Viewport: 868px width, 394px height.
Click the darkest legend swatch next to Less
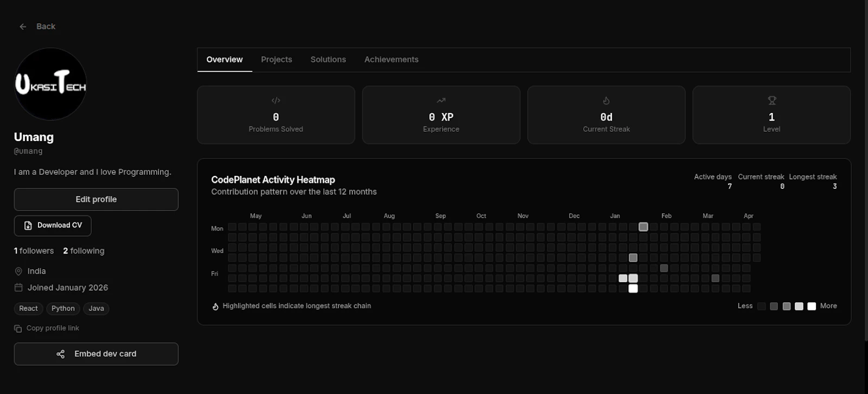tap(762, 307)
